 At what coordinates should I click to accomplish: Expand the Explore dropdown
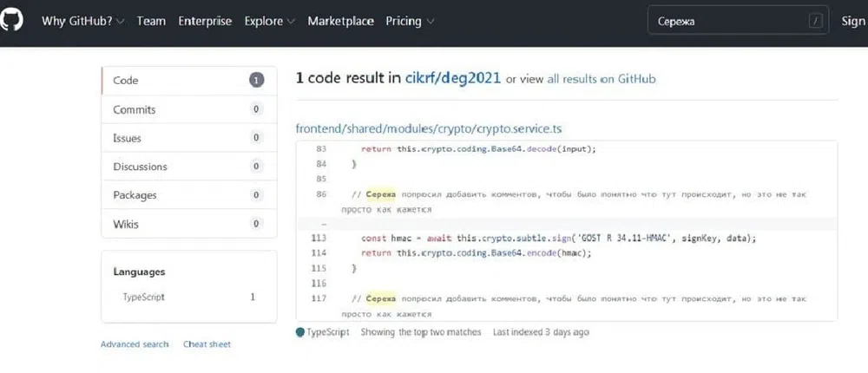270,21
